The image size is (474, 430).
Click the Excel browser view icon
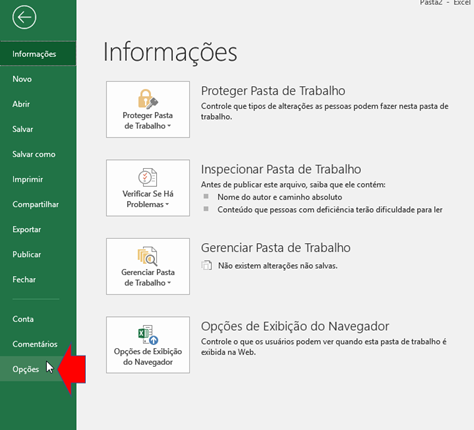point(148,335)
